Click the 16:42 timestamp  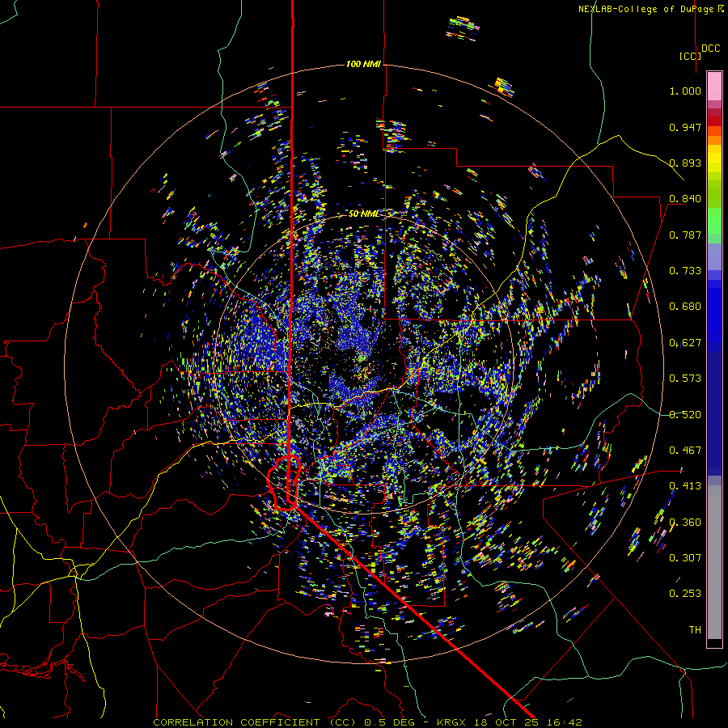565,722
